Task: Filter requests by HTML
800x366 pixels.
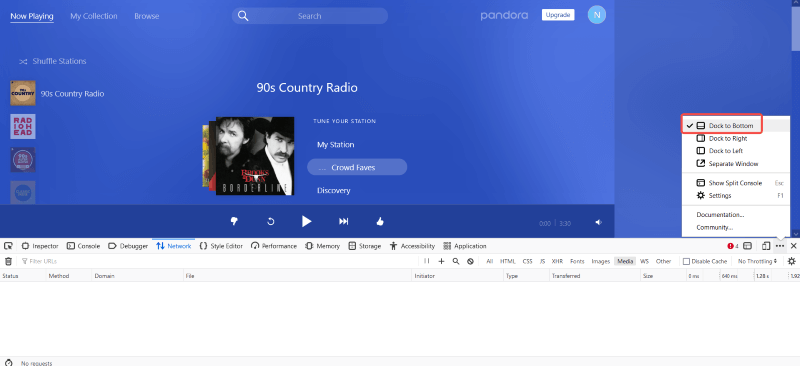Action: (x=508, y=261)
